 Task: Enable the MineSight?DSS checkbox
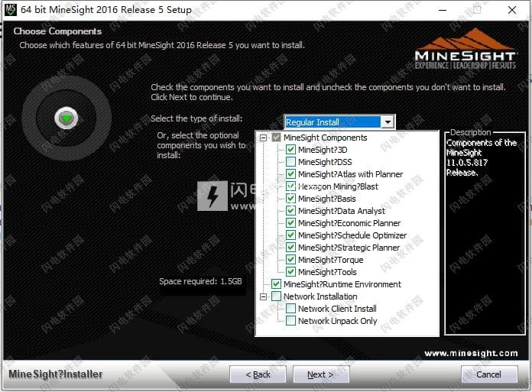[290, 162]
